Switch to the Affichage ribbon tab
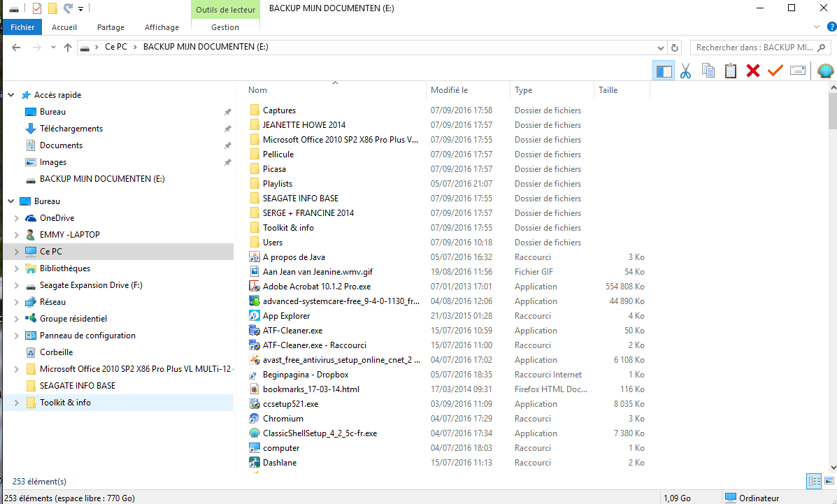Image resolution: width=837 pixels, height=504 pixels. point(162,27)
